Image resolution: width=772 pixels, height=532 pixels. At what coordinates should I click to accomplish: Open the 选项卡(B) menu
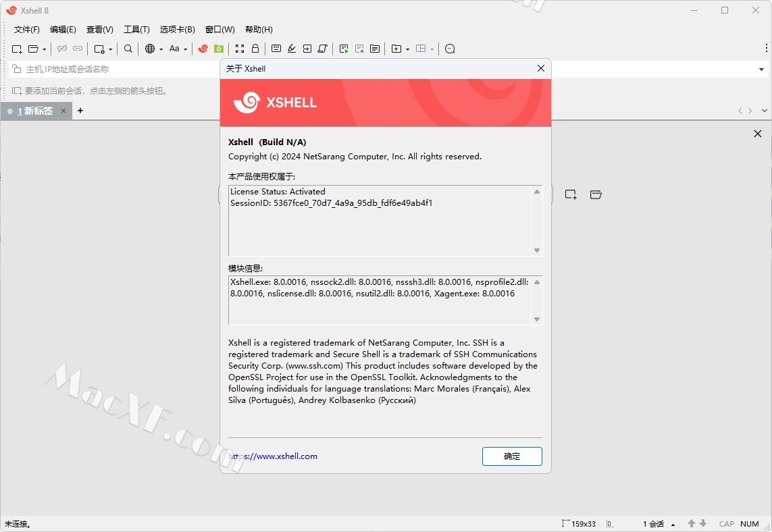[x=177, y=30]
